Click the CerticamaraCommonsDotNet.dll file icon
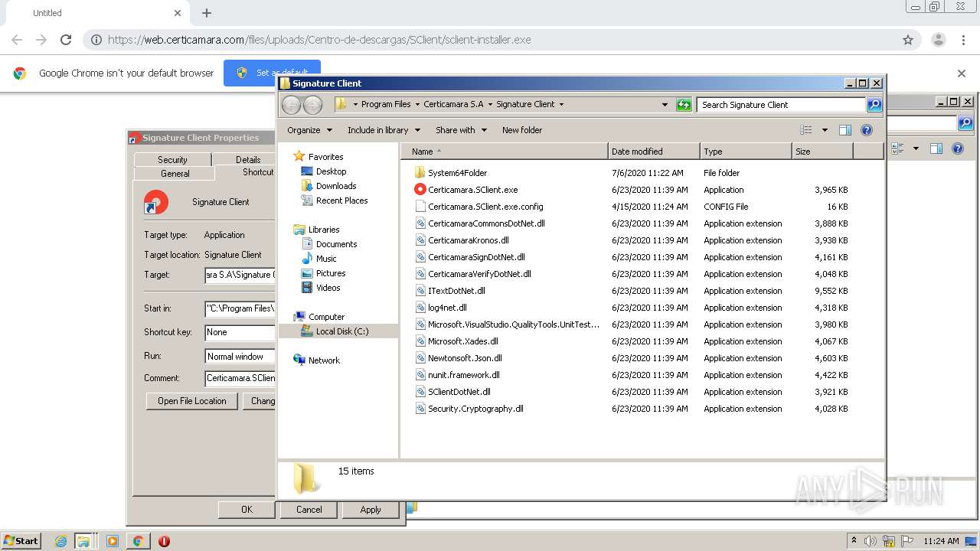 (420, 223)
